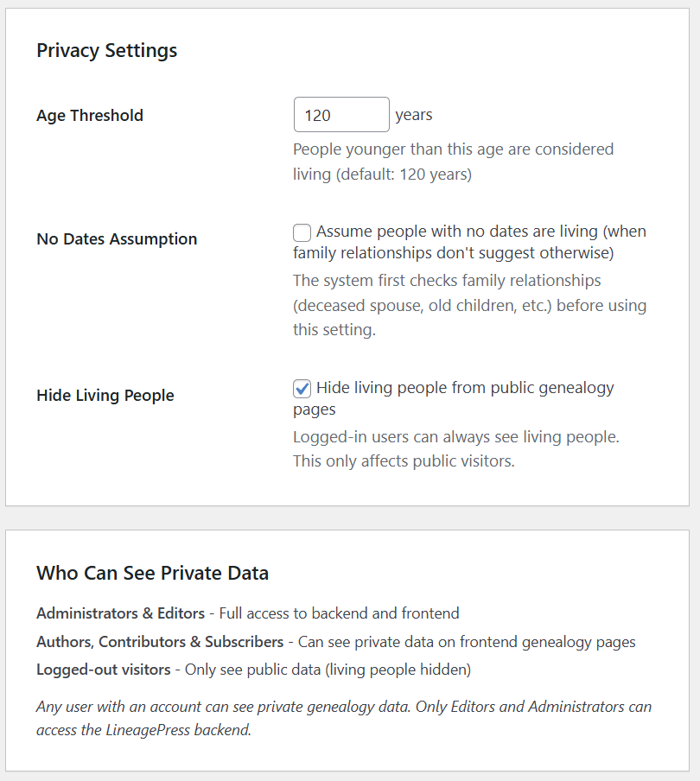This screenshot has height=781, width=700.
Task: Click 'Authors, Contributors & Subscribers' bold text
Action: [x=160, y=642]
